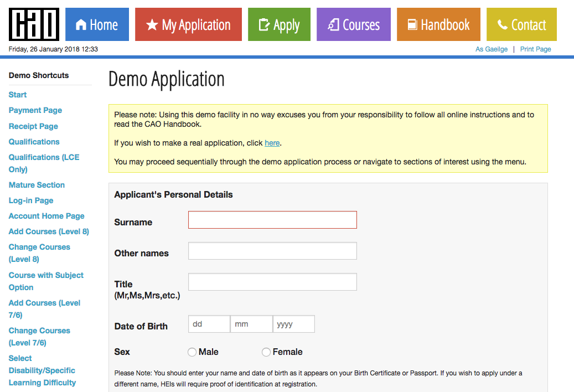The width and height of the screenshot is (574, 392).
Task: Open the Log-in Page shortcut
Action: (31, 200)
